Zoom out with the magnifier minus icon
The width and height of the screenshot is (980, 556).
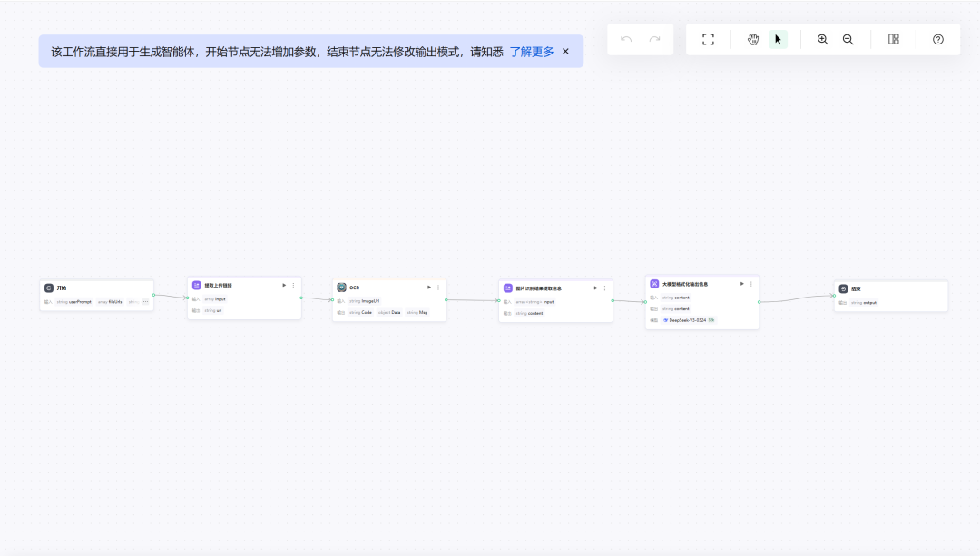[848, 39]
